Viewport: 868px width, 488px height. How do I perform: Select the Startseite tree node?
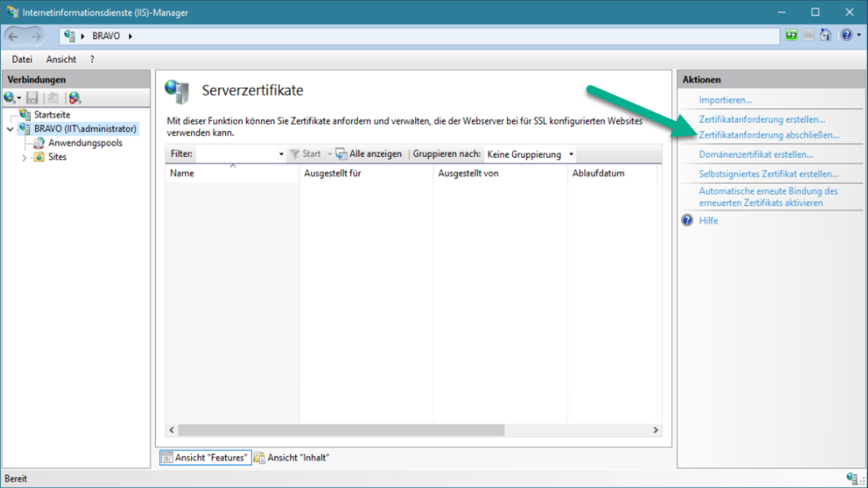(x=51, y=115)
